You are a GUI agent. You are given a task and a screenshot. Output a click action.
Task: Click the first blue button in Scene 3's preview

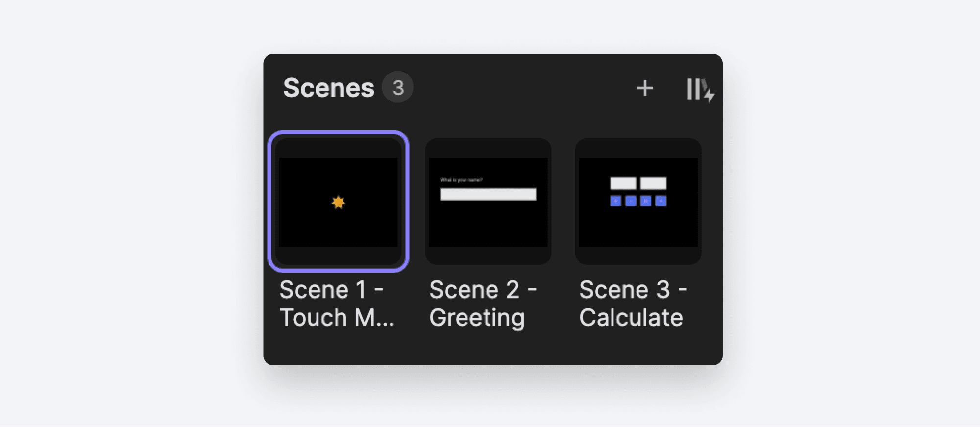coord(616,202)
